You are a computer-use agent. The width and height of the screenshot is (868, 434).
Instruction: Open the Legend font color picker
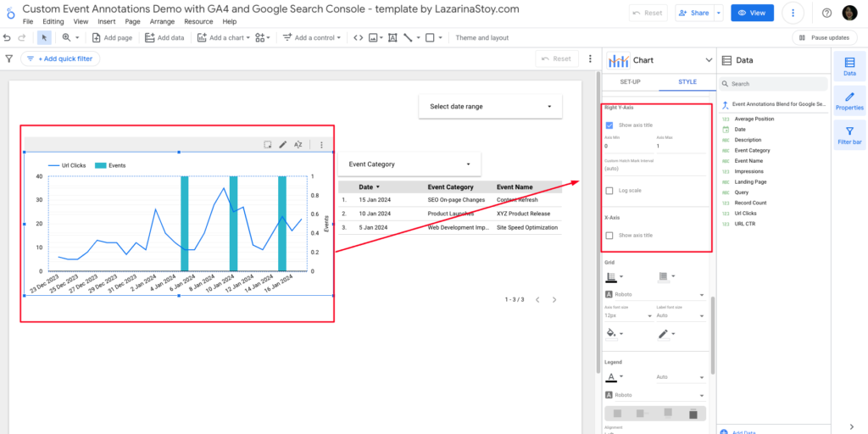point(615,377)
